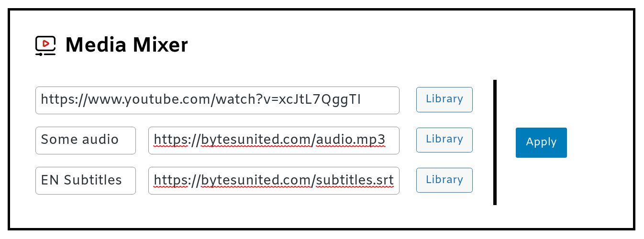Click the 'Some audio' label field
The height and width of the screenshot is (239, 644).
[x=85, y=140]
